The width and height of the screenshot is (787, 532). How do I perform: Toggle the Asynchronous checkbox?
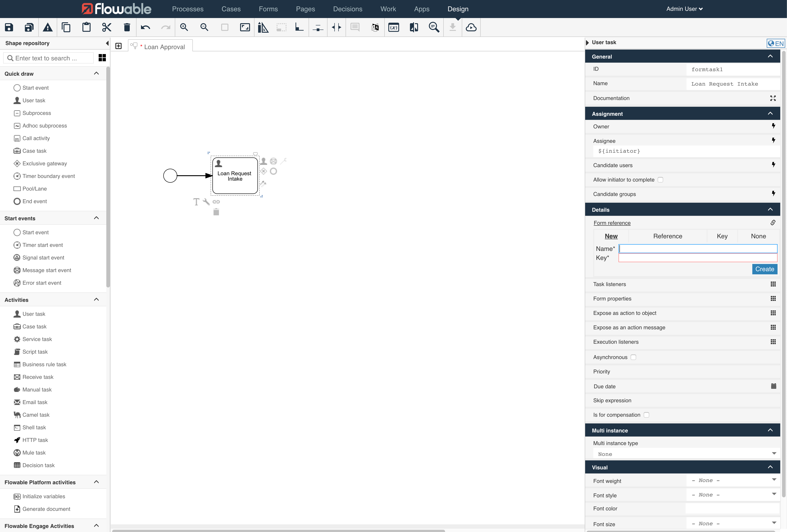pyautogui.click(x=634, y=357)
